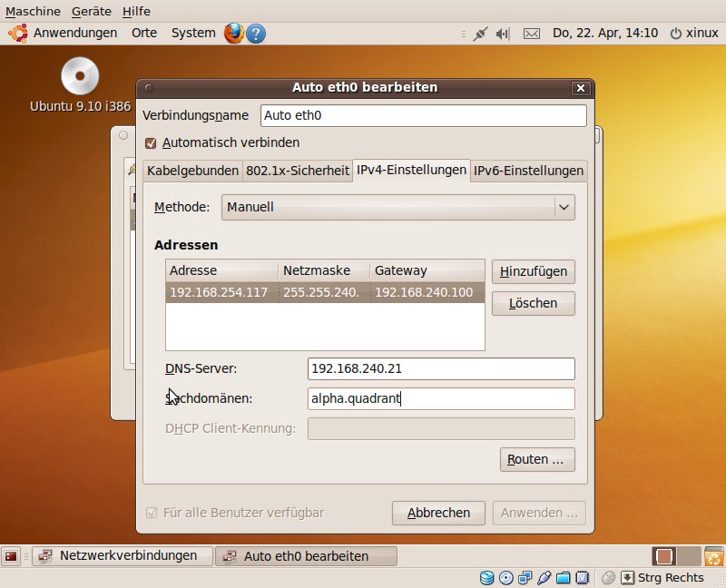Image resolution: width=726 pixels, height=588 pixels.
Task: Select the 802.1x-Sicherheit tab
Action: tap(298, 171)
